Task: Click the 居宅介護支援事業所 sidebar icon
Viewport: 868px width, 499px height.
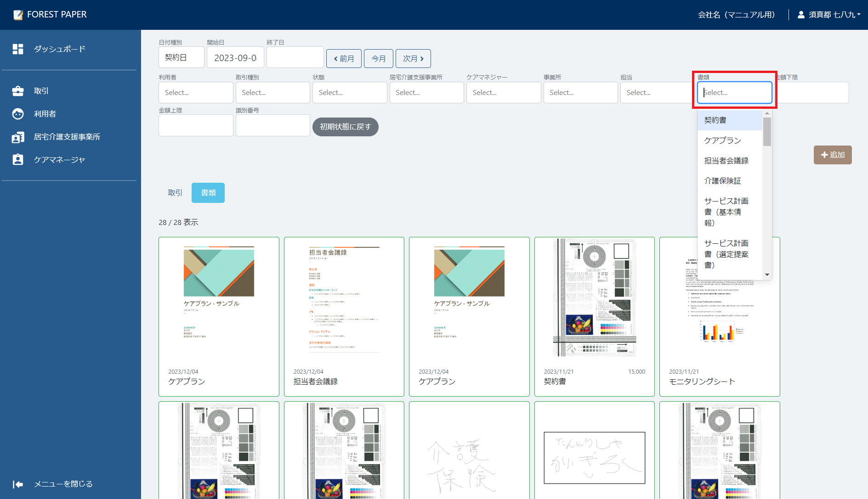Action: [x=18, y=137]
